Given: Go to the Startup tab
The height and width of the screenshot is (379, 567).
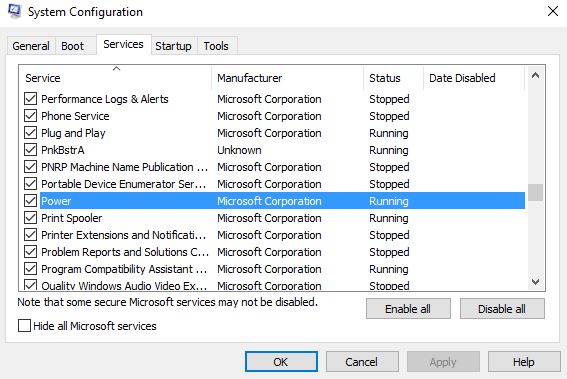Looking at the screenshot, I should pos(173,46).
